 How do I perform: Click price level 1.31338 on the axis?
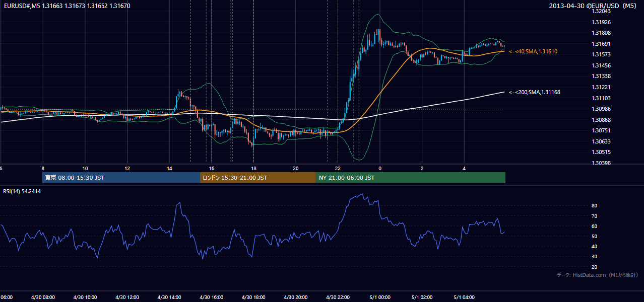point(601,76)
